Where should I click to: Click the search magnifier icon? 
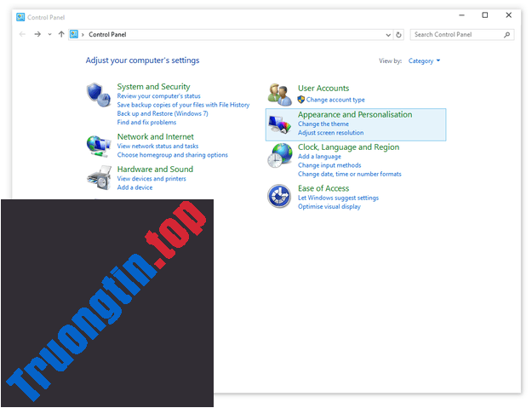[x=507, y=35]
